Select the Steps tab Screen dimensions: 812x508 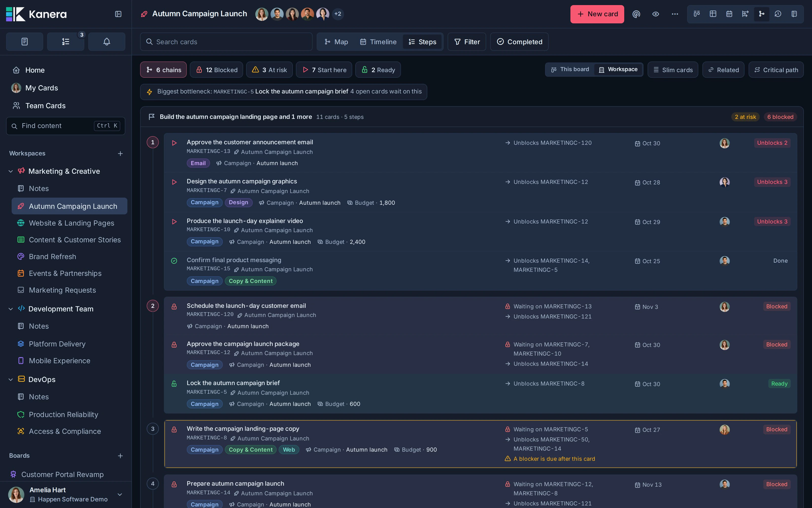[x=422, y=42]
